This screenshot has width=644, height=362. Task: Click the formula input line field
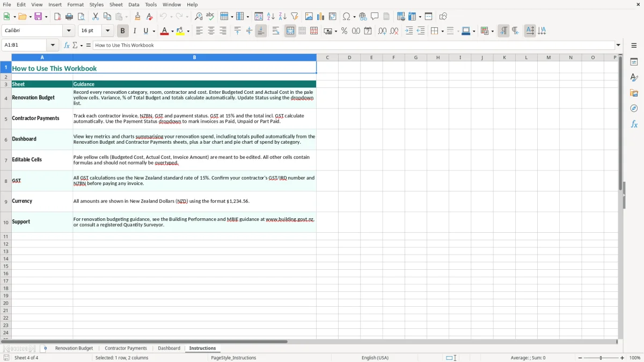pos(354,45)
